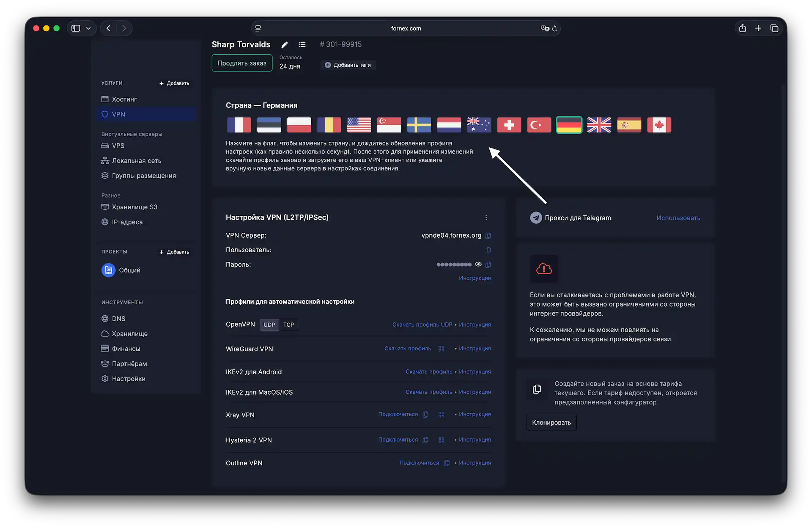The height and width of the screenshot is (528, 812).
Task: Show the WireGuard VPN QR code
Action: [441, 349]
